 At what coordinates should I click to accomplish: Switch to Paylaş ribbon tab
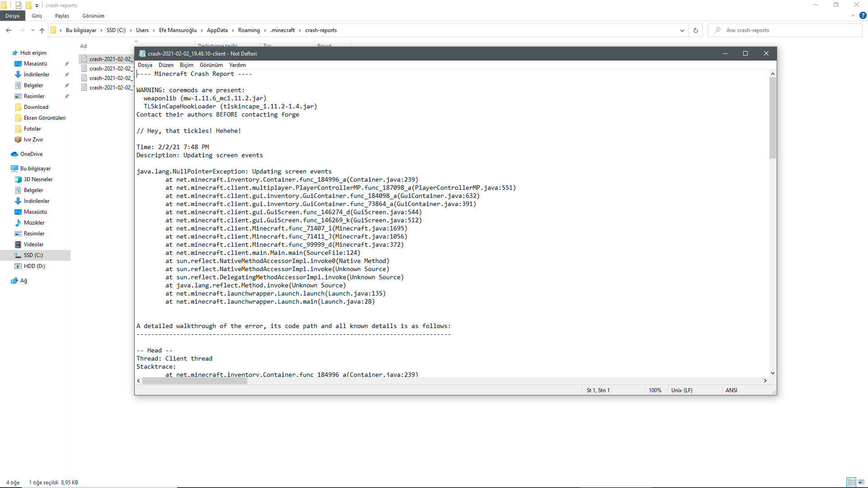(62, 16)
